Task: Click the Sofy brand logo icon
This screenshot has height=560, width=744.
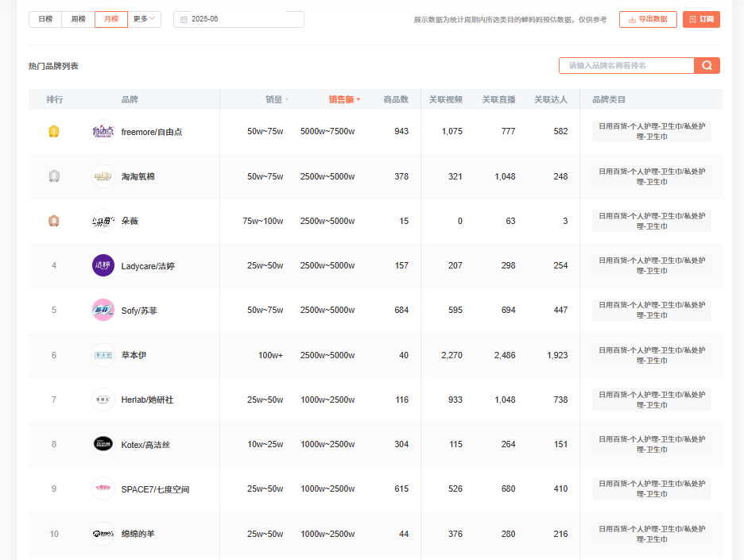Action: point(103,310)
